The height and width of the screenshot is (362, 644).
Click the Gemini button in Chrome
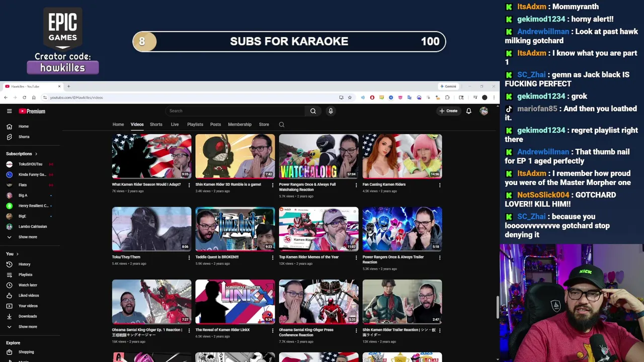[x=448, y=86]
